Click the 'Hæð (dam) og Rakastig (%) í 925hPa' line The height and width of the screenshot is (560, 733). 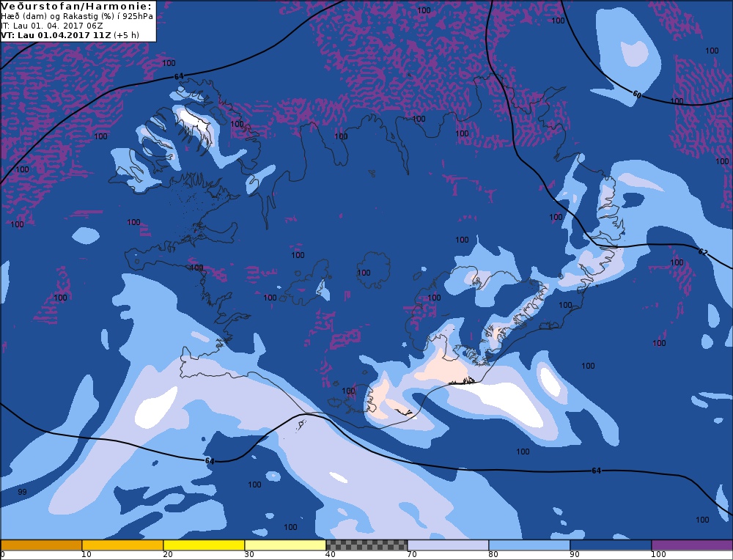[77, 16]
